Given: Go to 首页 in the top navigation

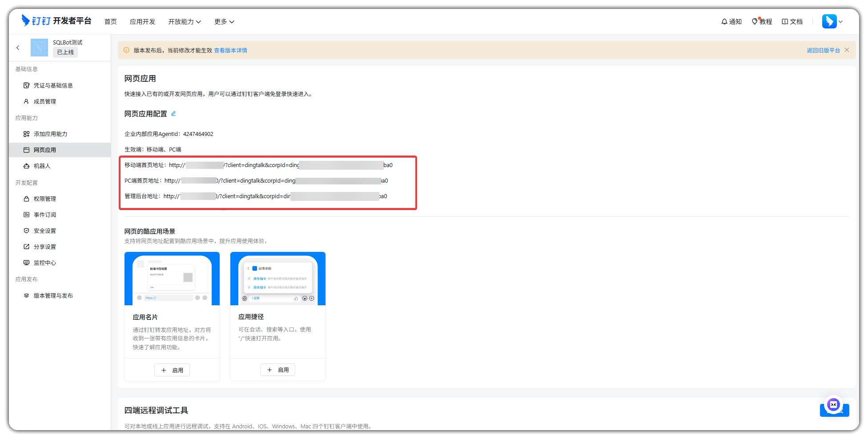Looking at the screenshot, I should tap(110, 22).
